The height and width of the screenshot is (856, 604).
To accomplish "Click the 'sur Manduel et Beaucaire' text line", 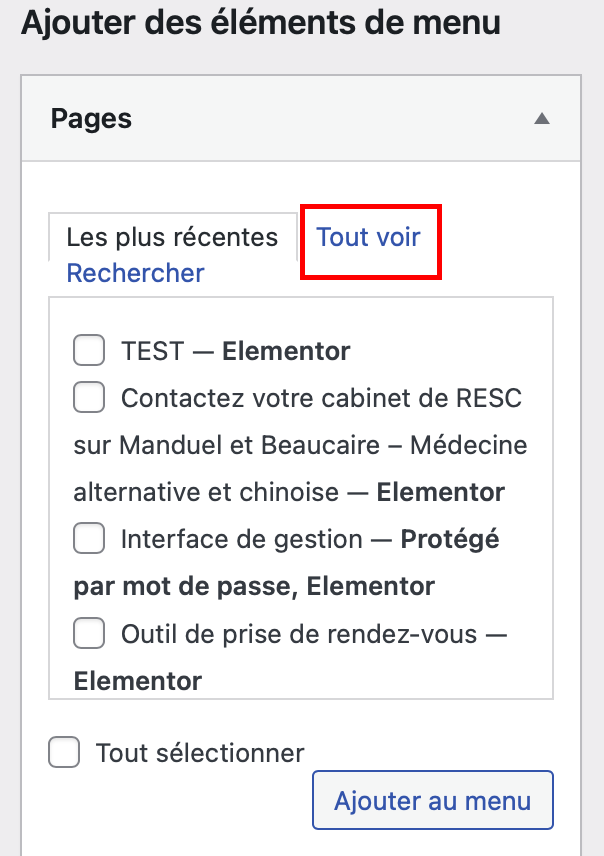I will tap(235, 446).
